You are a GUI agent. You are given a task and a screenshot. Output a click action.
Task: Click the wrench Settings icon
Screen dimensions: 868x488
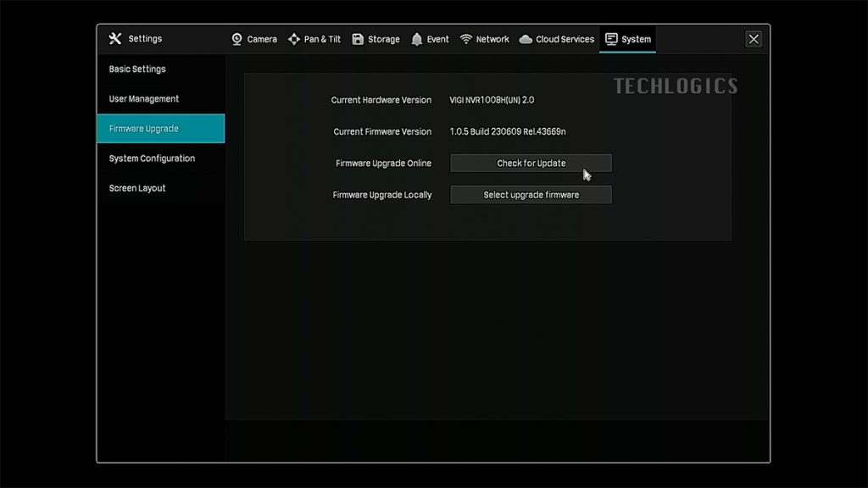(x=115, y=39)
